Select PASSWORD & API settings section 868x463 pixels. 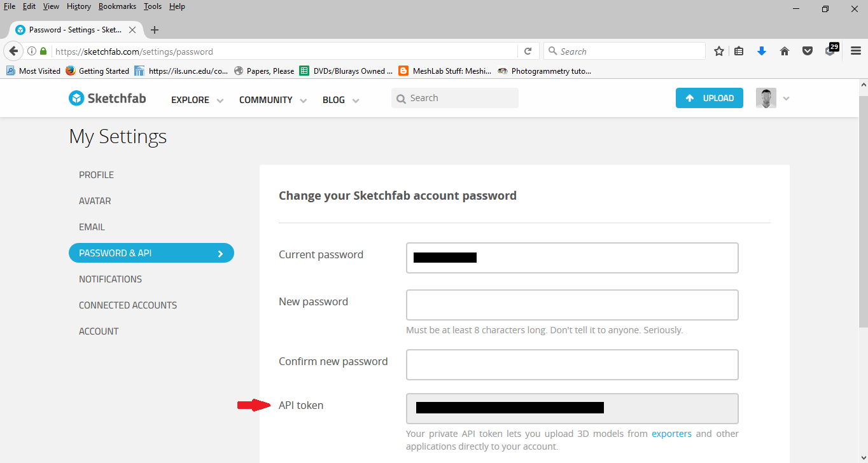pos(151,253)
